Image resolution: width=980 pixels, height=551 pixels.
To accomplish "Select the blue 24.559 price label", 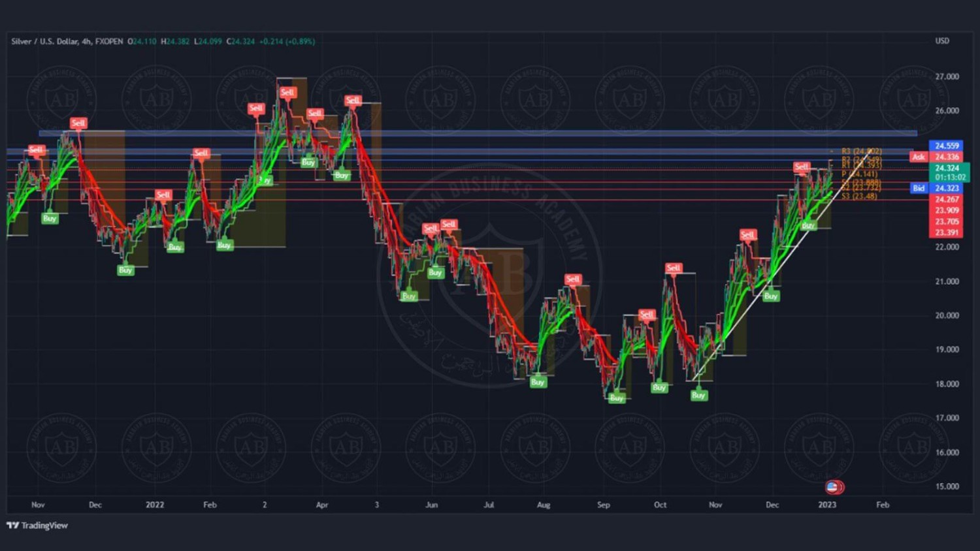I will 947,146.
